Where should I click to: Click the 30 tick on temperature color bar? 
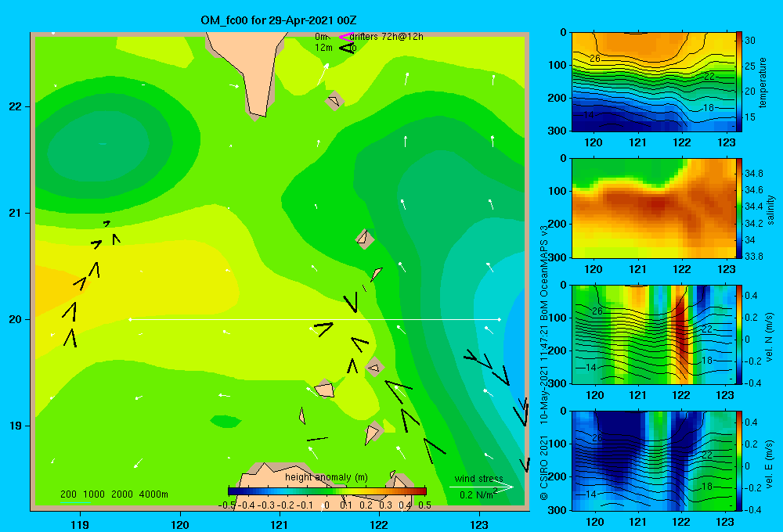tap(750, 41)
